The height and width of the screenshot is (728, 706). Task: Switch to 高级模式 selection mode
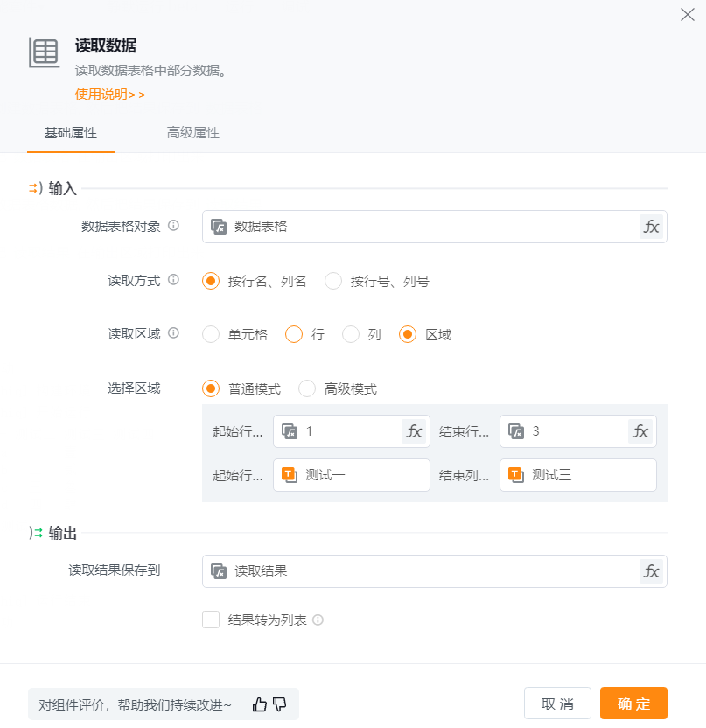[x=307, y=388]
